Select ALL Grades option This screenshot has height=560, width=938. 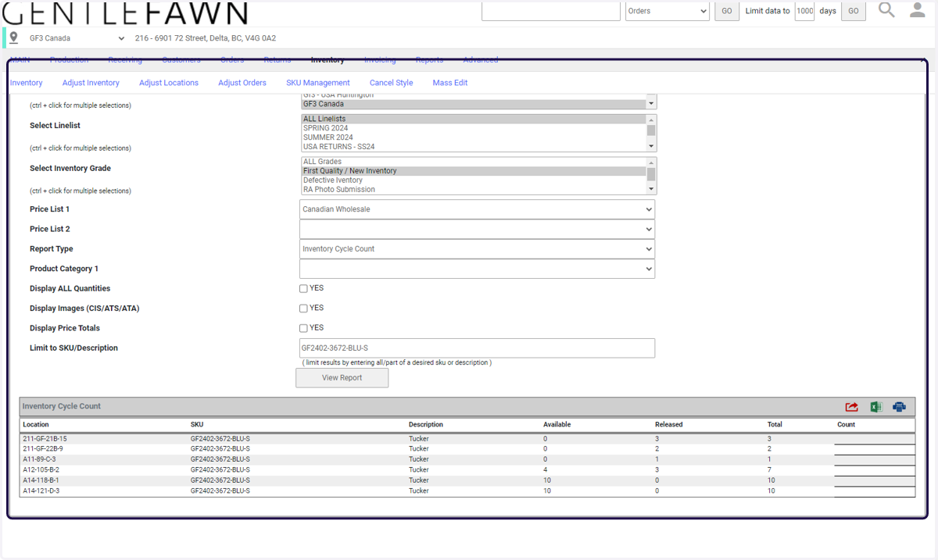[474, 162]
